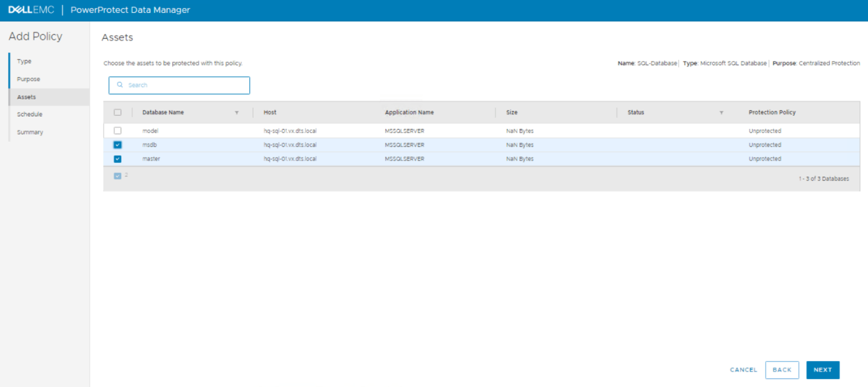Toggle the selected-count checkbox in footer

(x=118, y=176)
